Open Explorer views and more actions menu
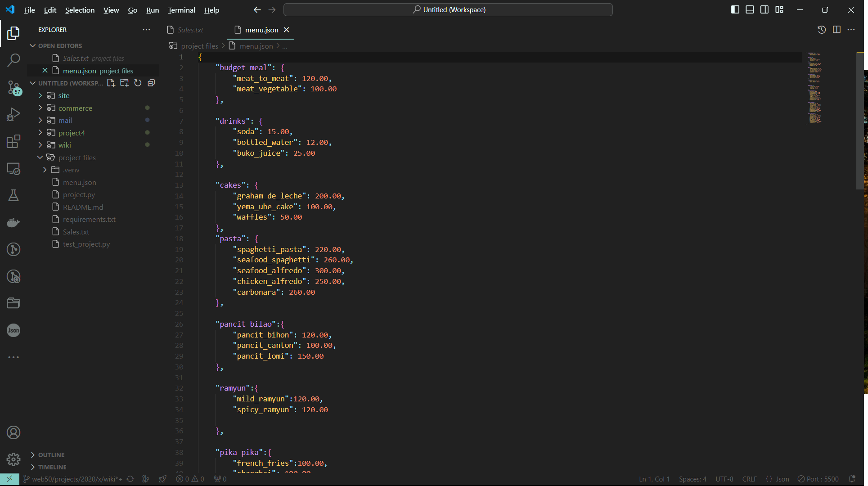868x486 pixels. tap(146, 30)
